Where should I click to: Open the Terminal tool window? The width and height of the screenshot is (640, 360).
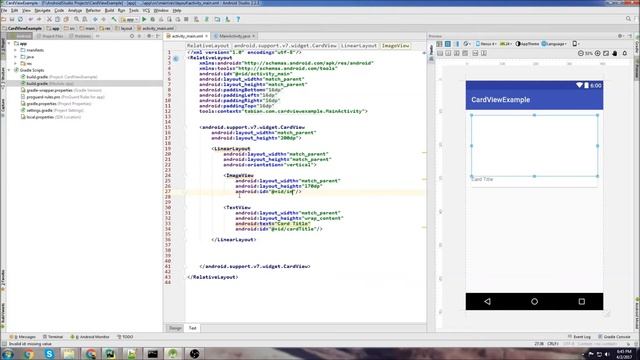[53, 337]
